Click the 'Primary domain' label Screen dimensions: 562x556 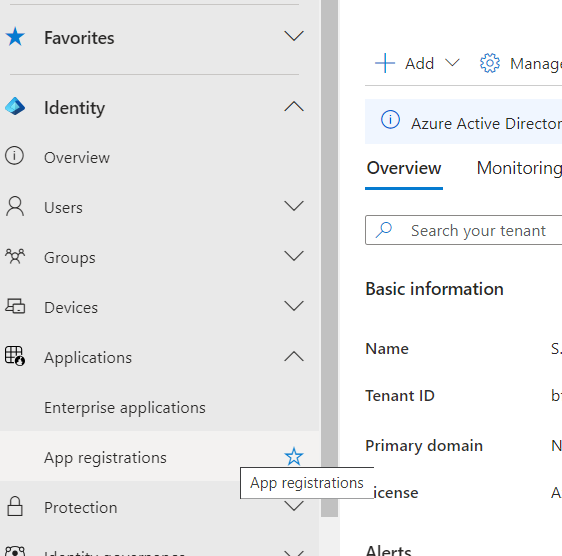click(424, 446)
